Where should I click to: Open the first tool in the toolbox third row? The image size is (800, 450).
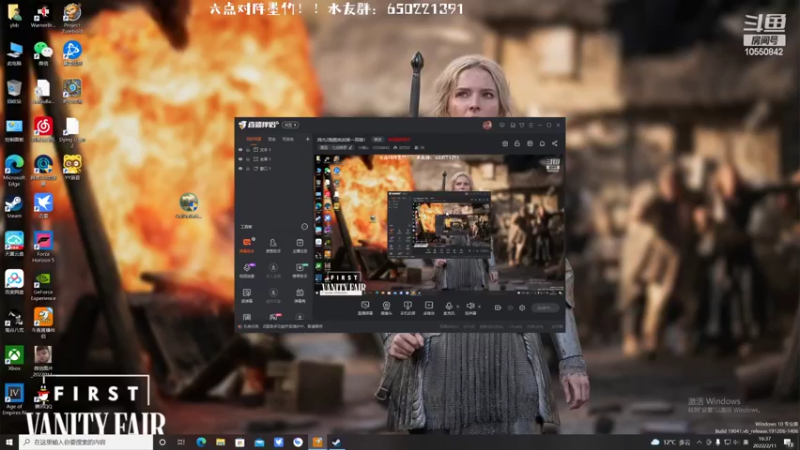point(247,295)
